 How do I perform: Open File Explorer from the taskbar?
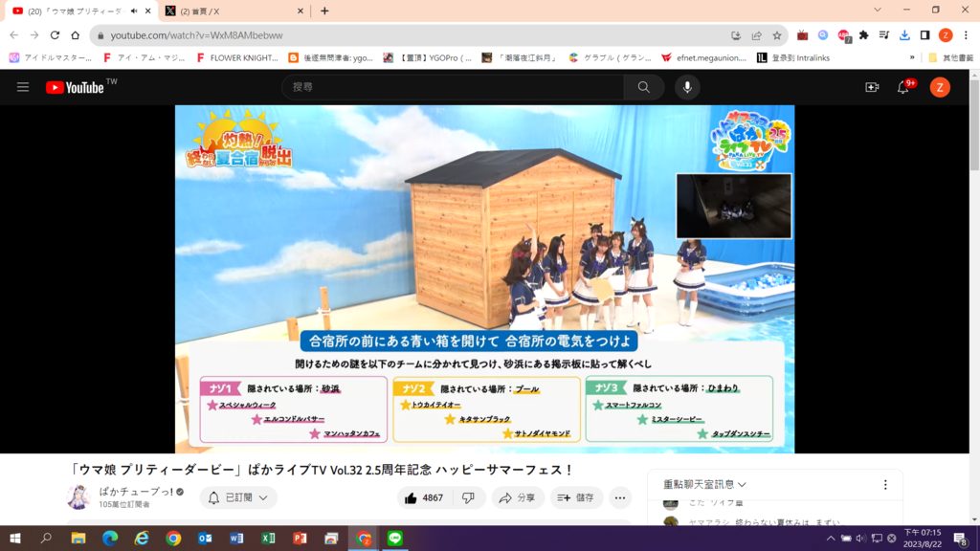pos(78,538)
